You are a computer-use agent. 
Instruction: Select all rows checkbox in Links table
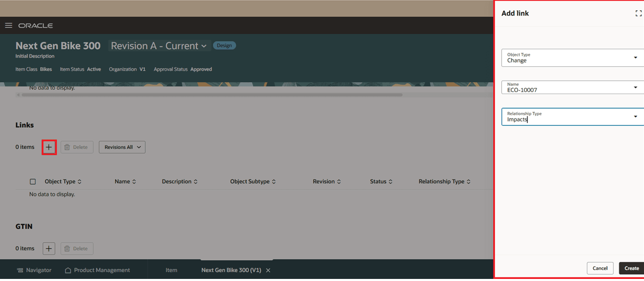(x=33, y=182)
